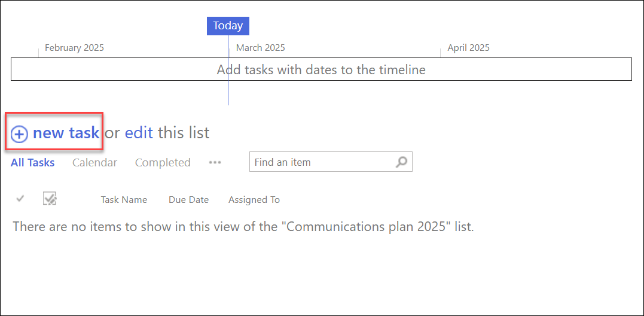Select the "Add tasks with dates" timeline box

point(321,69)
